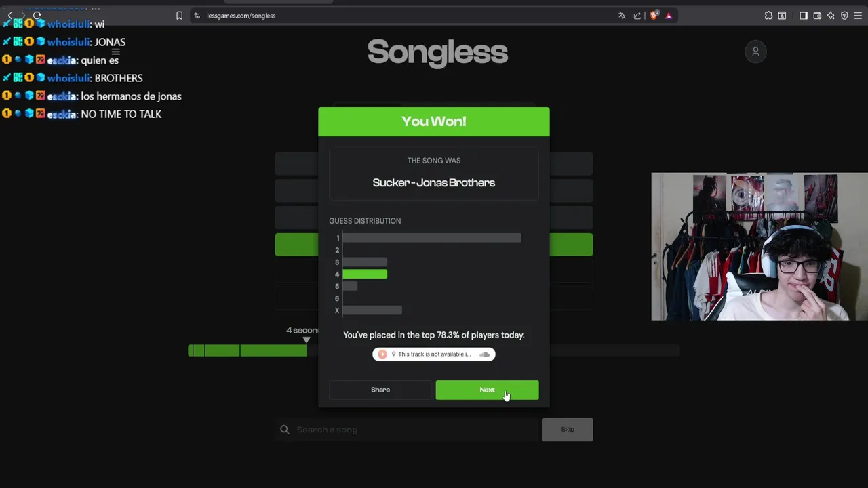The width and height of the screenshot is (868, 488).
Task: Open the Brave Wallet icon
Action: 817,16
